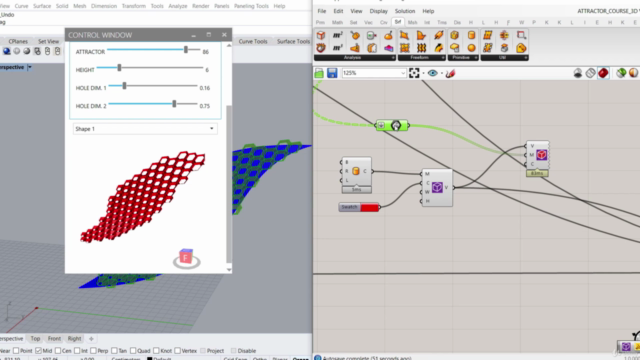Switch to the Math component tab
The image size is (640, 360).
coord(337,22)
